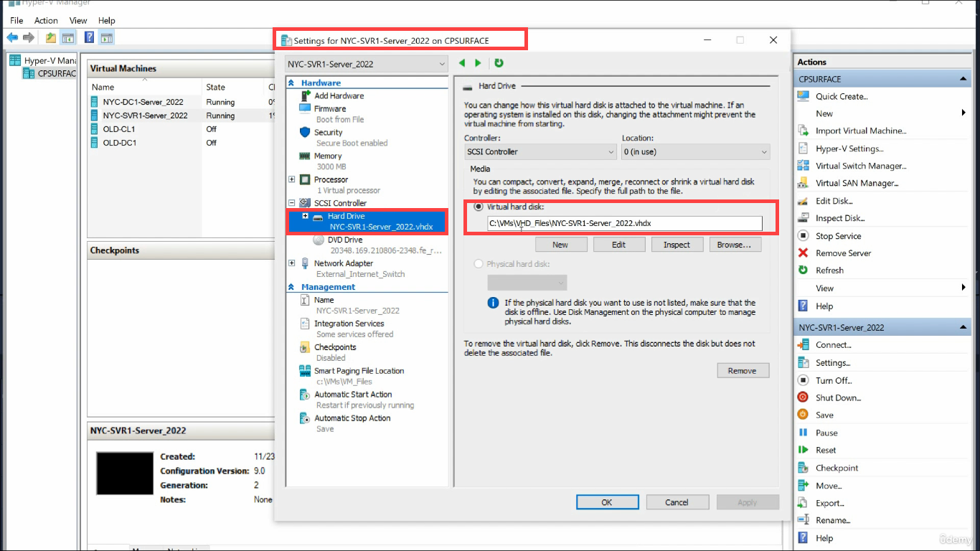The image size is (980, 551).
Task: Select Add Hardware in the settings tree
Action: point(339,95)
